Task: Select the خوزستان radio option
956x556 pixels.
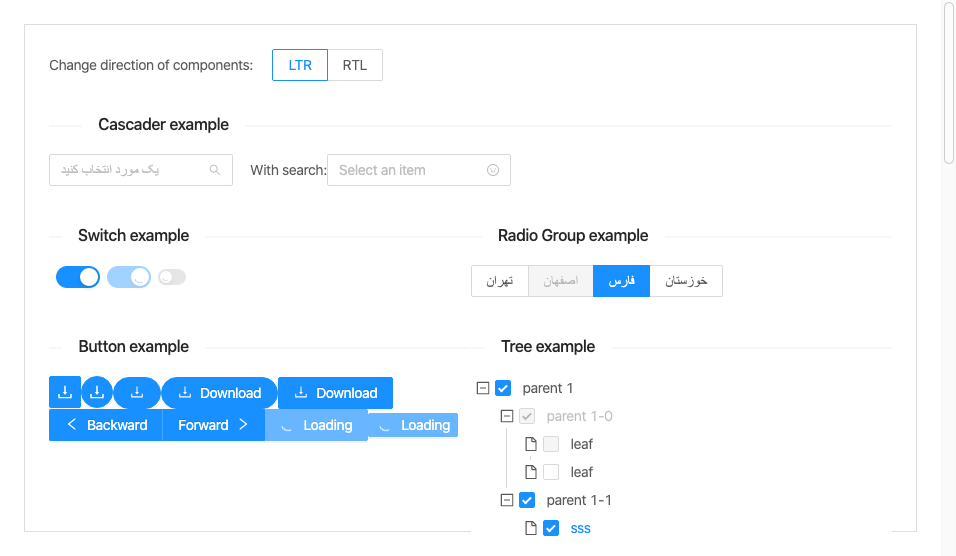Action: (686, 281)
